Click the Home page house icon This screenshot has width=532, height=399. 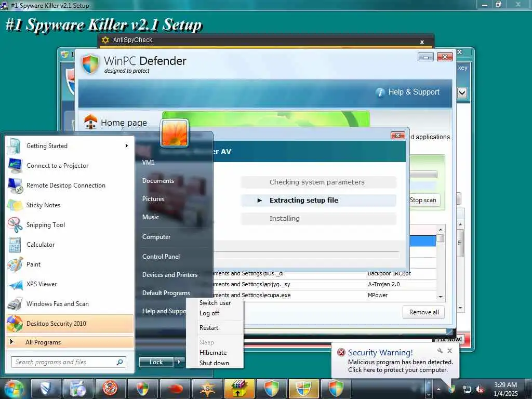(90, 122)
